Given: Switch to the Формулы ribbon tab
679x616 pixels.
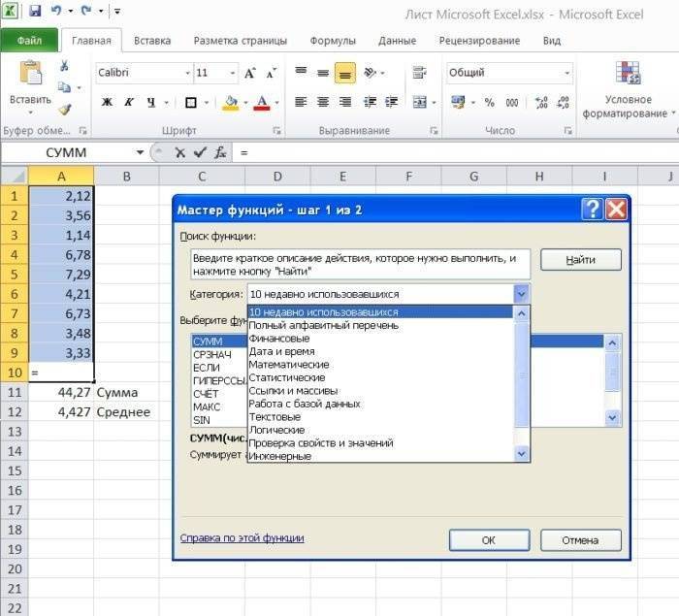Looking at the screenshot, I should point(333,41).
